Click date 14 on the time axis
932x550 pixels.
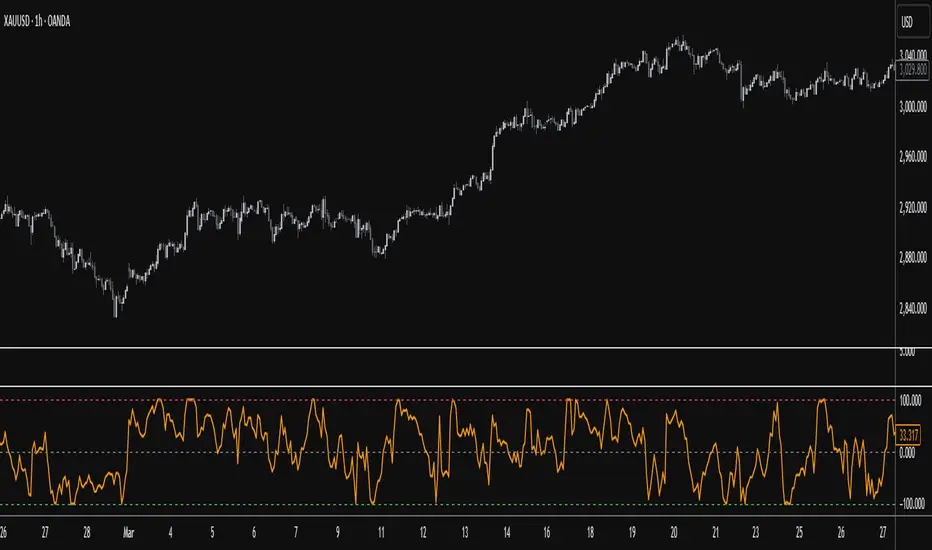coord(506,533)
